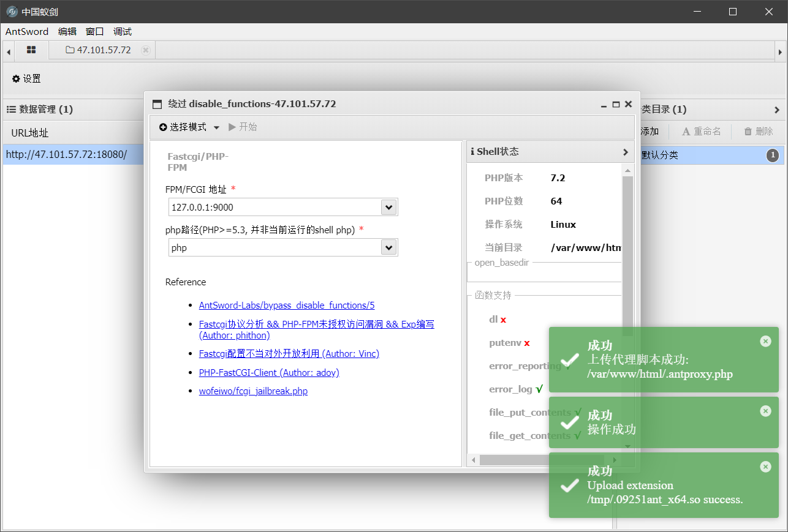Open the 设置 gear settings
This screenshot has height=532, width=788.
click(x=26, y=78)
